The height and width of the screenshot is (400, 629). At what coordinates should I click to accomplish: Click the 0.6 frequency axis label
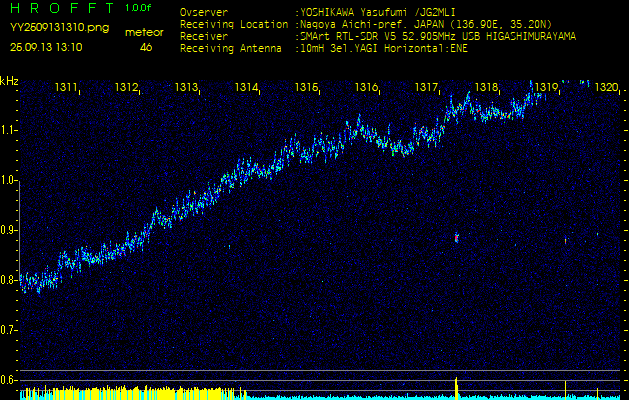(x=9, y=380)
